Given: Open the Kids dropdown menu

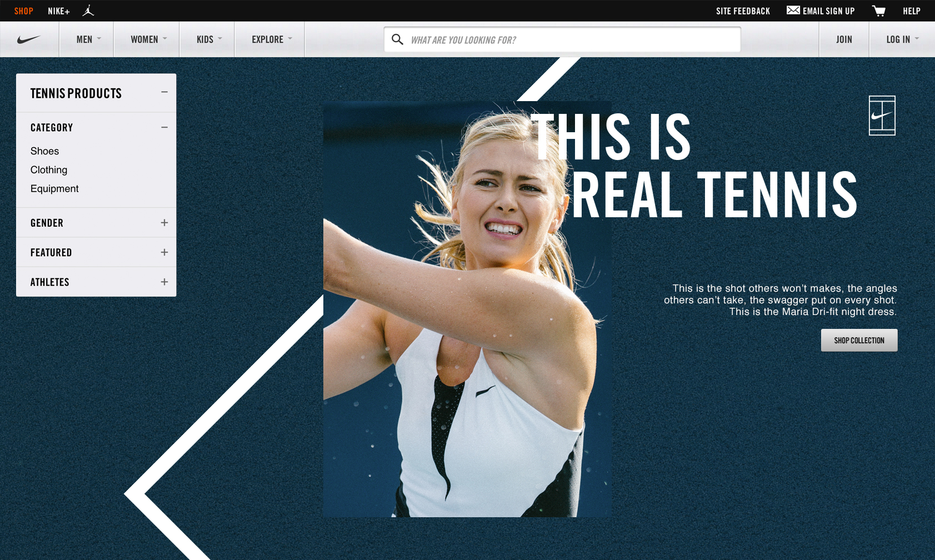Looking at the screenshot, I should coord(207,39).
